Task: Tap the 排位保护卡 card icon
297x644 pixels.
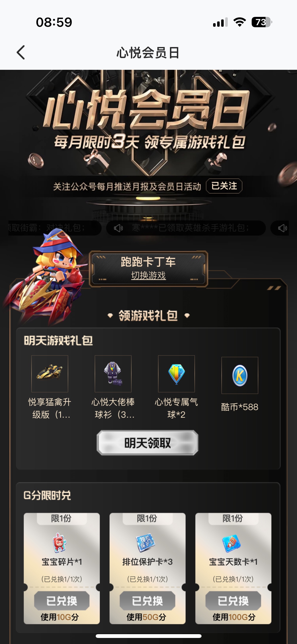Action: (146, 542)
